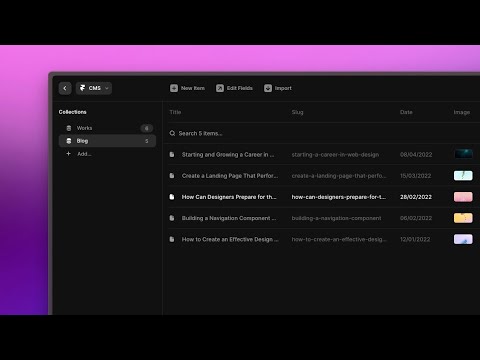Open pink thumbnail of 'How Can Designers' row
The image size is (480, 360).
click(x=463, y=197)
